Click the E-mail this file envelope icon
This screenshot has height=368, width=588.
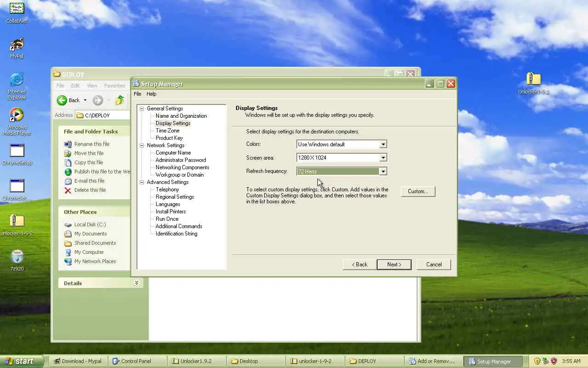tap(68, 181)
